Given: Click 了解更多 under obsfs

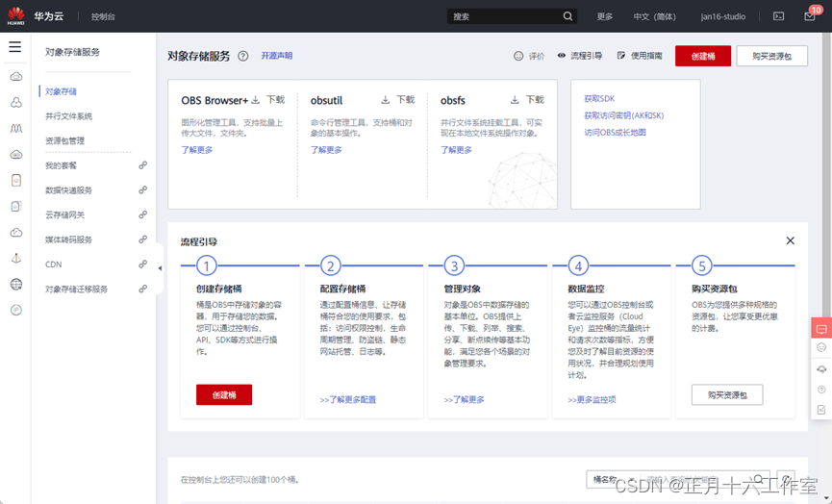Looking at the screenshot, I should [456, 150].
